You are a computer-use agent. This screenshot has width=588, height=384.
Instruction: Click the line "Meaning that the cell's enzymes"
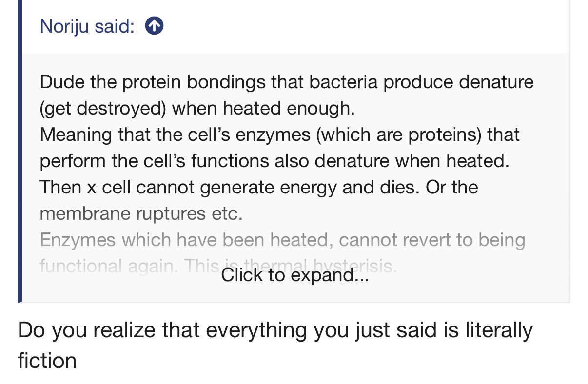(x=279, y=134)
